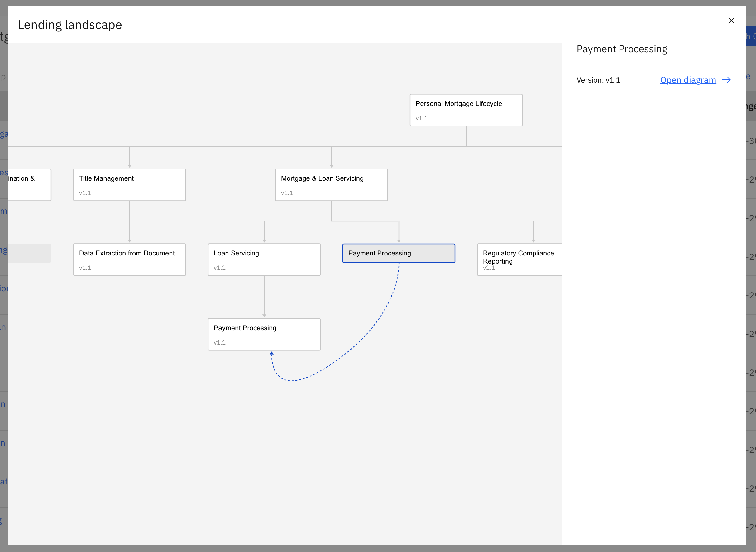Image resolution: width=756 pixels, height=552 pixels.
Task: Click the Lending landscape title text
Action: coord(70,24)
